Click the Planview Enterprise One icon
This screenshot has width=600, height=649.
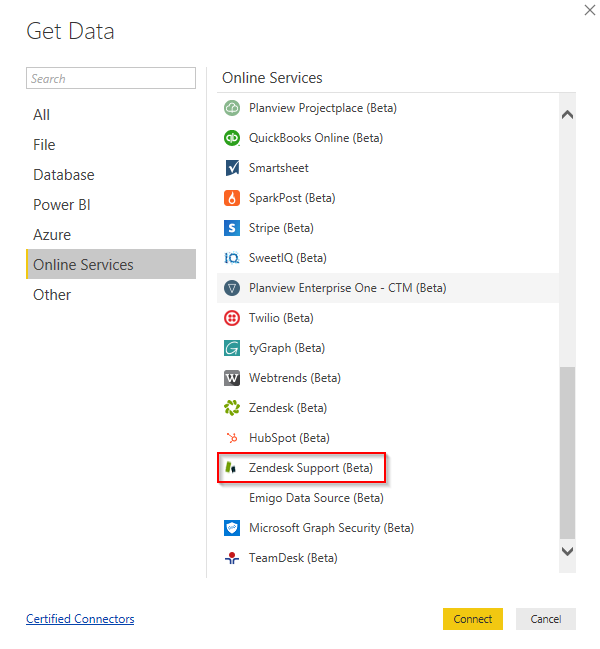[x=232, y=288]
